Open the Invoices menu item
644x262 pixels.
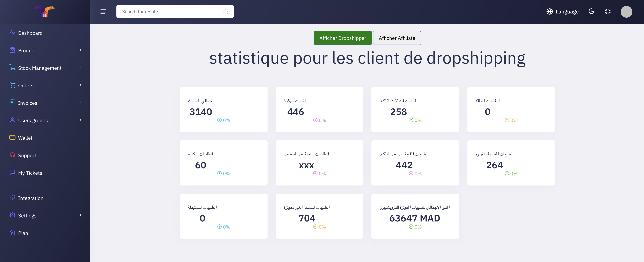[28, 103]
